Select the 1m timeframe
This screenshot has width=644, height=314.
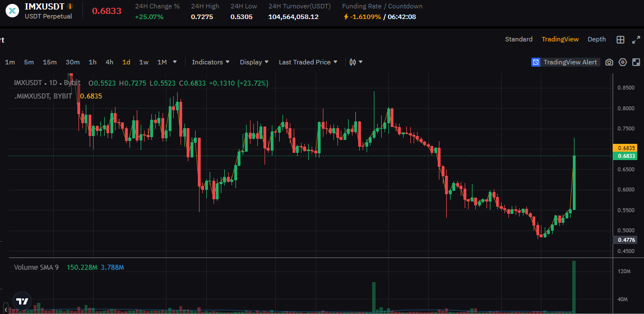[x=10, y=62]
